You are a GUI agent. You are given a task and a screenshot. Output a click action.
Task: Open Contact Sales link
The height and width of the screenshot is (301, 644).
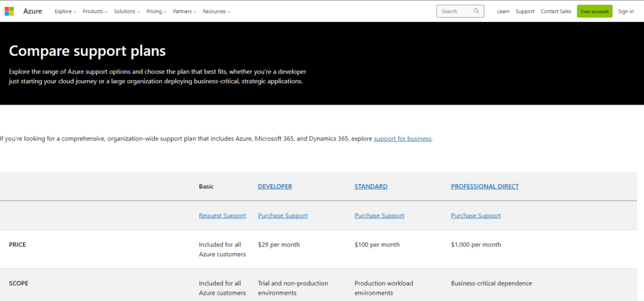pyautogui.click(x=556, y=11)
